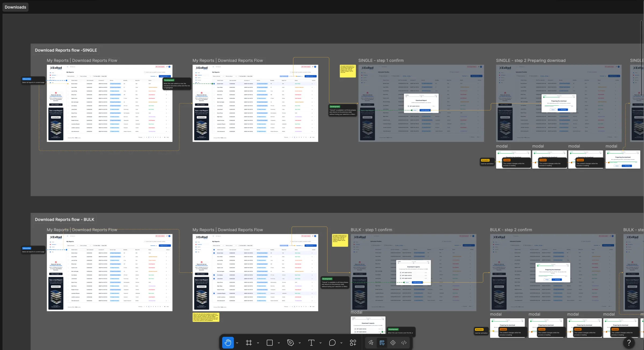
Task: Expand the Pen tool options chevron
Action: [x=299, y=343]
